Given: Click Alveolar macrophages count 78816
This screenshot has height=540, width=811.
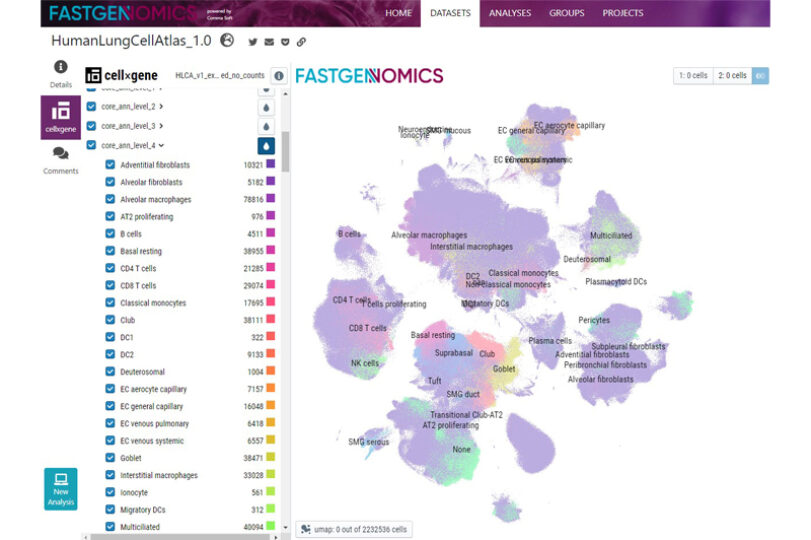Looking at the screenshot, I should point(253,200).
